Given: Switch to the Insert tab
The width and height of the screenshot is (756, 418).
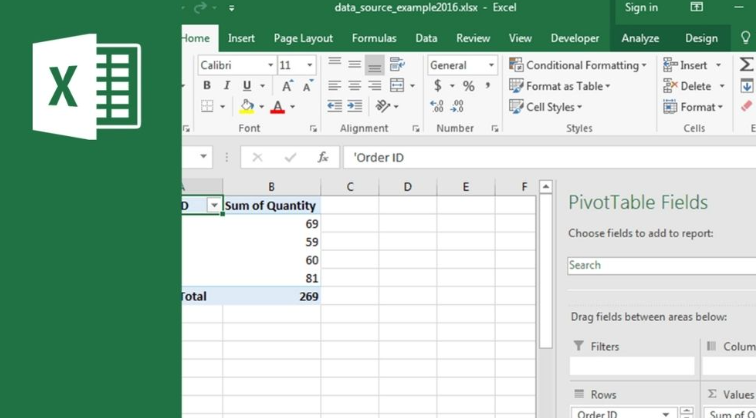Looking at the screenshot, I should (x=242, y=38).
